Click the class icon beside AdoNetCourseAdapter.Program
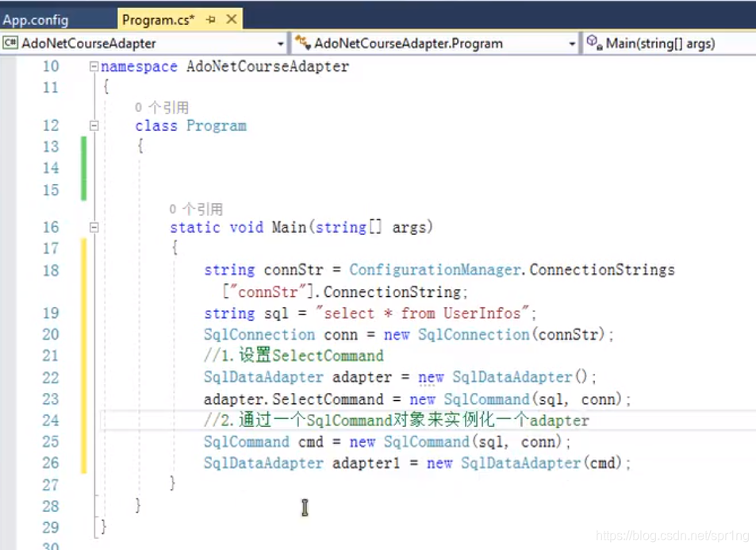 click(302, 43)
